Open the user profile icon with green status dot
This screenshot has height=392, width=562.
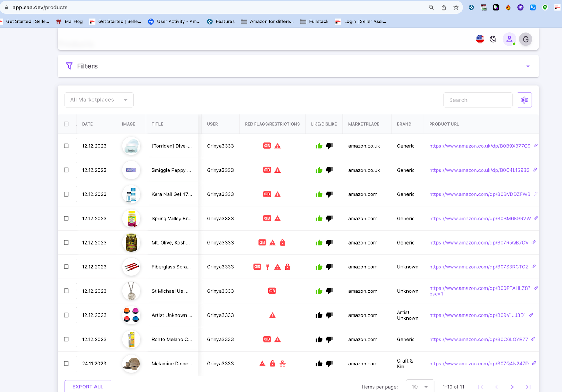coord(510,39)
